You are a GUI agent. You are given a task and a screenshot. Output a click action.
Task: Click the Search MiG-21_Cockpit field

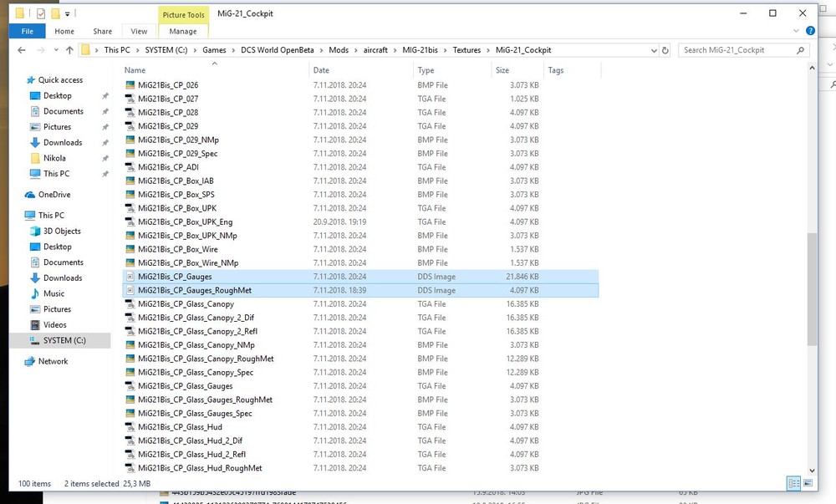tap(743, 50)
